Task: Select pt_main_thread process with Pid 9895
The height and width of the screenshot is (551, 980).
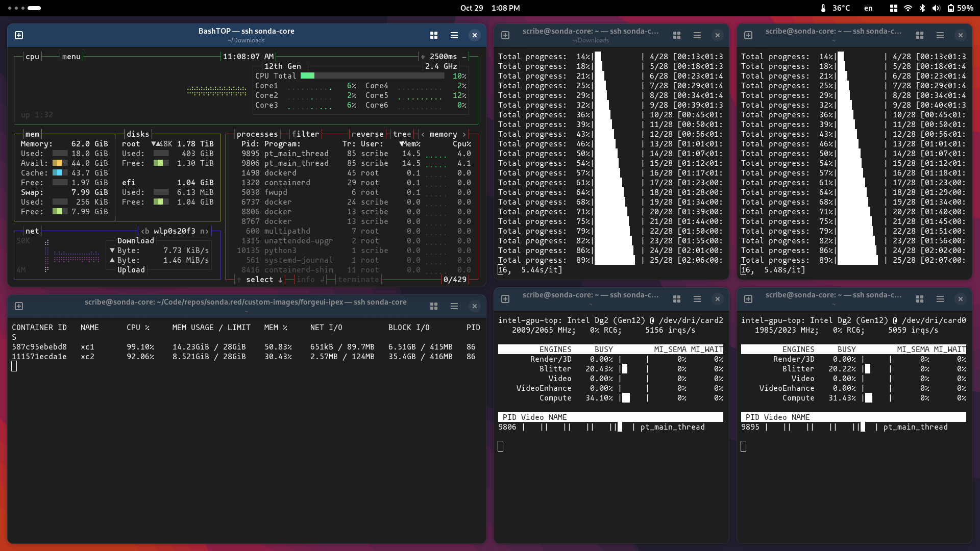Action: (x=296, y=154)
